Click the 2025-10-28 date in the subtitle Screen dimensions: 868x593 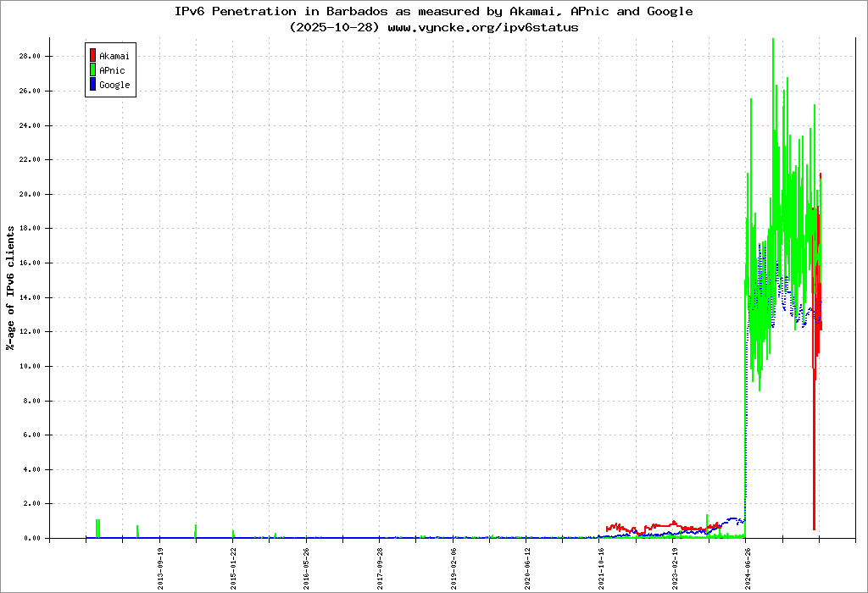[337, 27]
